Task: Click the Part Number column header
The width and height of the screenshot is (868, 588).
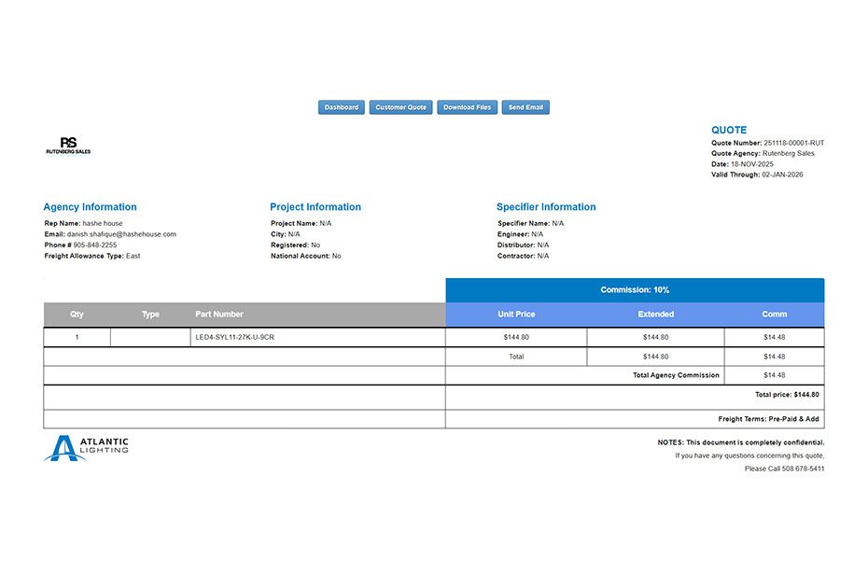Action: click(x=219, y=315)
